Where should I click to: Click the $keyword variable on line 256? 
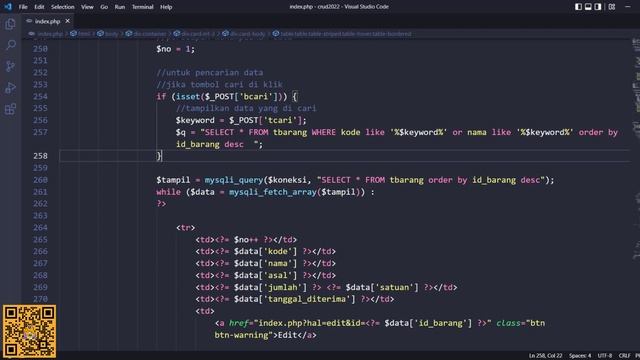pos(195,120)
